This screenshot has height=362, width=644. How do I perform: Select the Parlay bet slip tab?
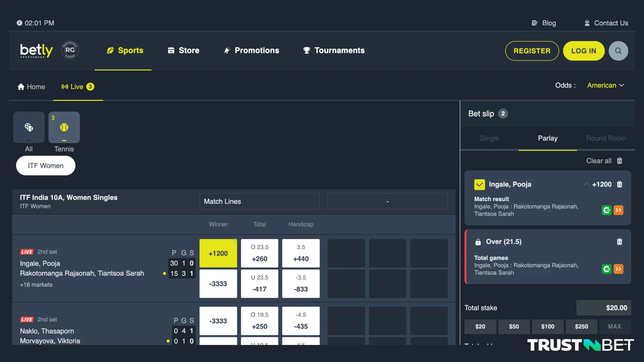(548, 138)
